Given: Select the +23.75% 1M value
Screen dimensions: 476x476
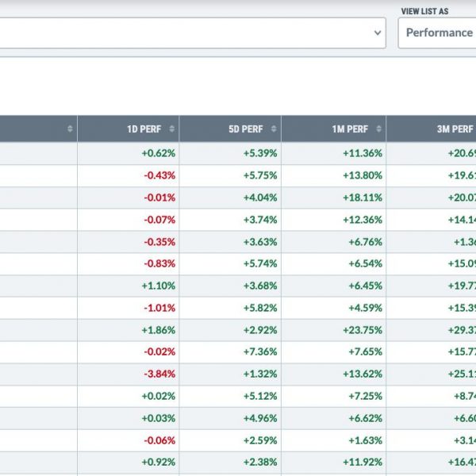Looking at the screenshot, I should click(x=363, y=330).
